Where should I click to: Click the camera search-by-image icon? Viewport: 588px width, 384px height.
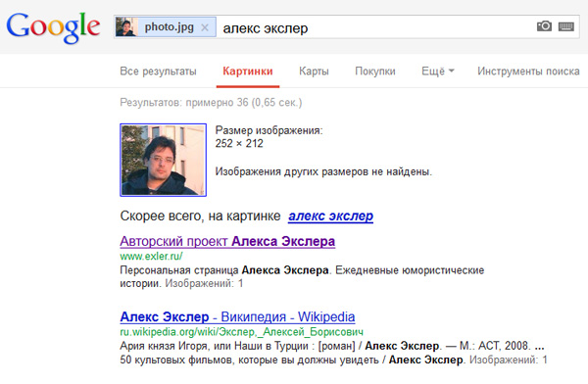point(544,26)
